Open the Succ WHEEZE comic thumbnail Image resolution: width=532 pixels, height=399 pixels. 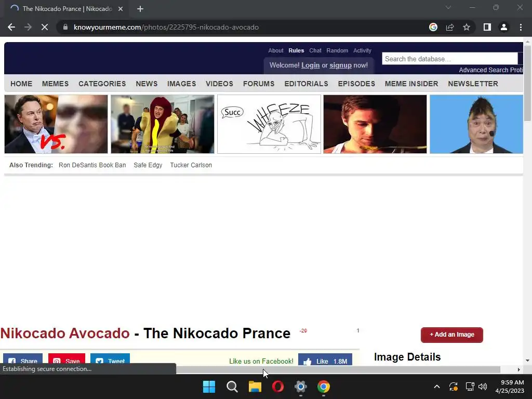269,124
